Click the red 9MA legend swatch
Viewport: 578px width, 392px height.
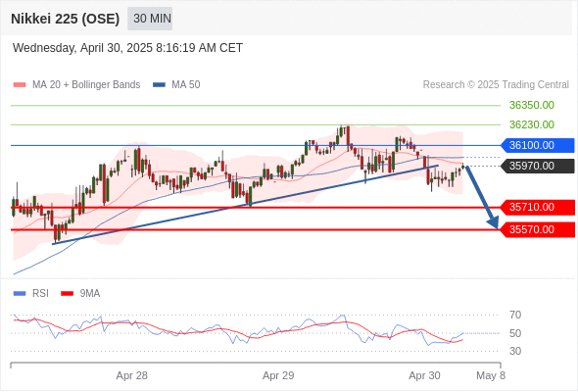coord(67,294)
